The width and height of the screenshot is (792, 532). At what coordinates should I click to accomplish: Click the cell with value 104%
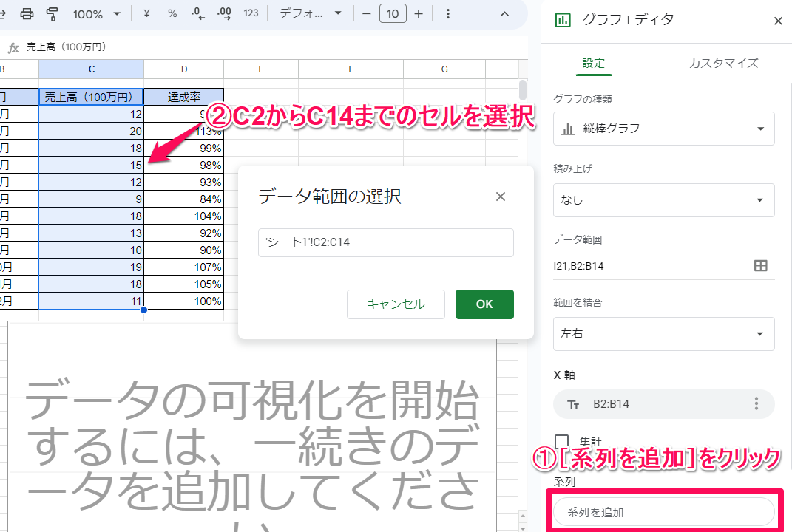coord(184,216)
